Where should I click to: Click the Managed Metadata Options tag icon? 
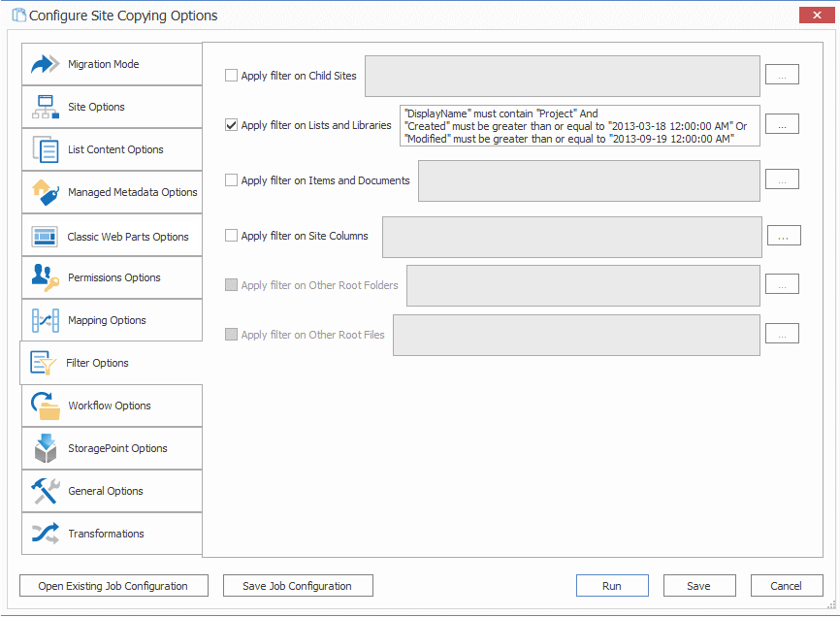pyautogui.click(x=46, y=193)
